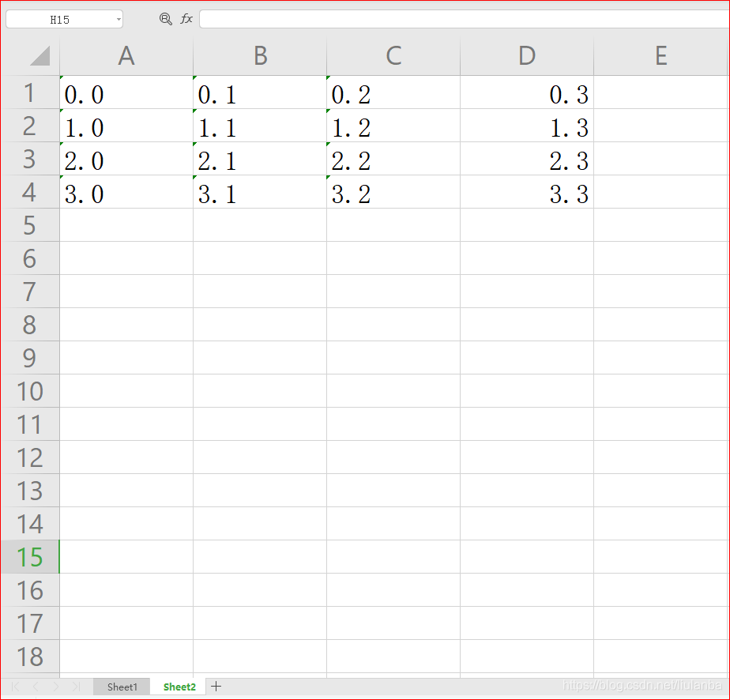The image size is (730, 700).
Task: Click cell A3 containing 2.0
Action: coord(126,159)
